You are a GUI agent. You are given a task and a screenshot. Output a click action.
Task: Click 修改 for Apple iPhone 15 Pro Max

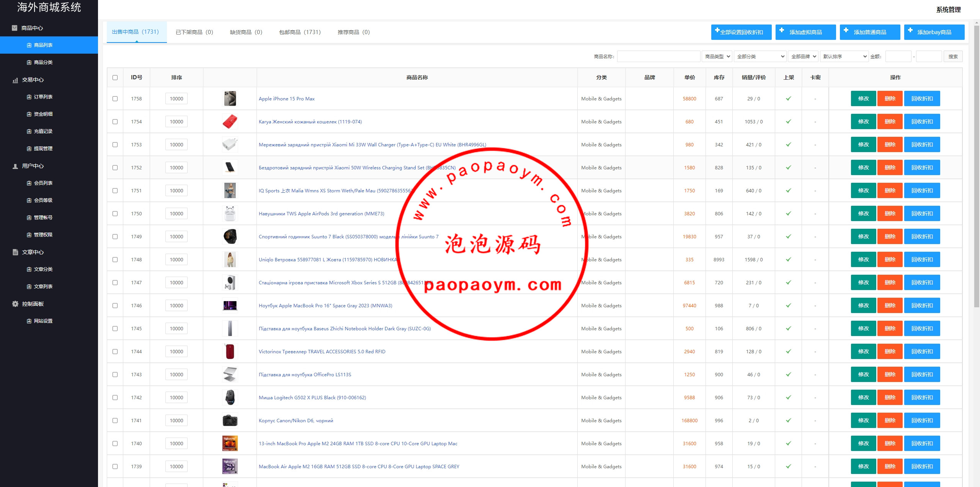[864, 98]
